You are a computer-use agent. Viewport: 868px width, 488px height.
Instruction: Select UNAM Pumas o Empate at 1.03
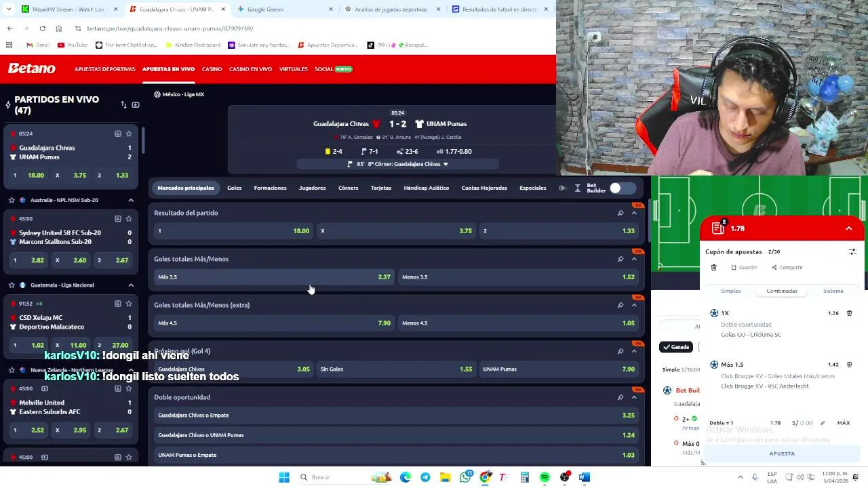coord(396,455)
